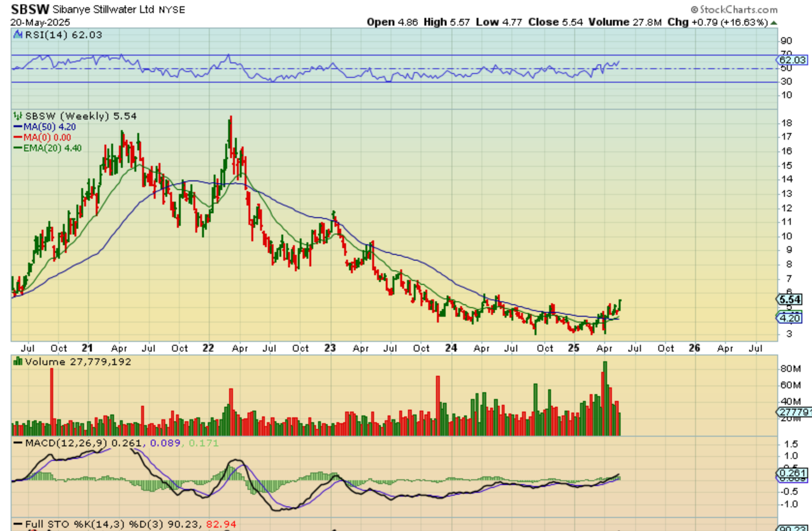The height and width of the screenshot is (531, 812).
Task: Click the RSI indicator chart icon
Action: click(18, 34)
